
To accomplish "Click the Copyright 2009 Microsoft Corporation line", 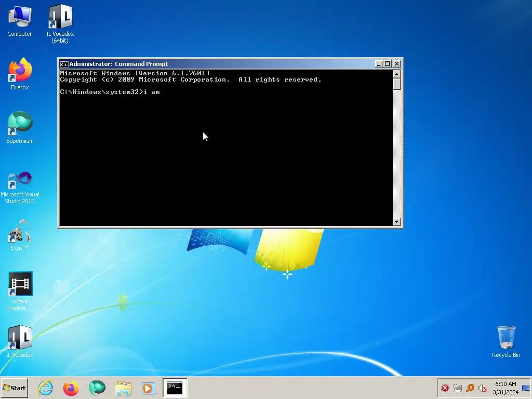I will click(x=190, y=79).
